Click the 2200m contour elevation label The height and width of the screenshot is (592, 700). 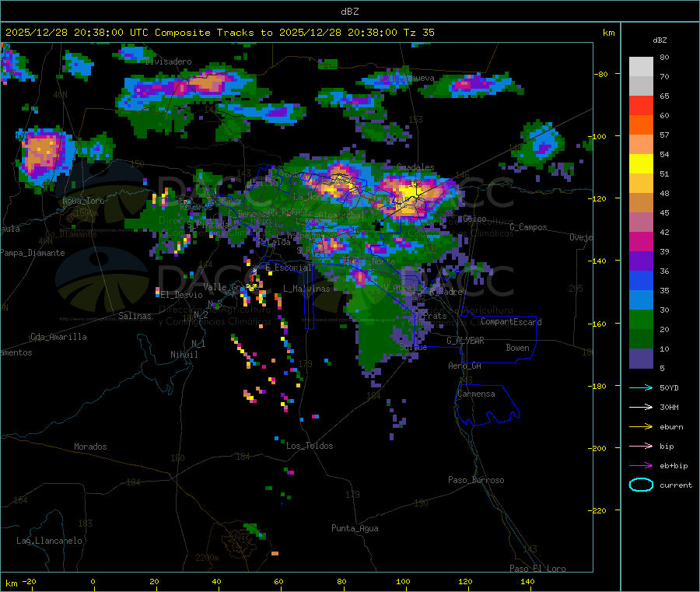[207, 558]
